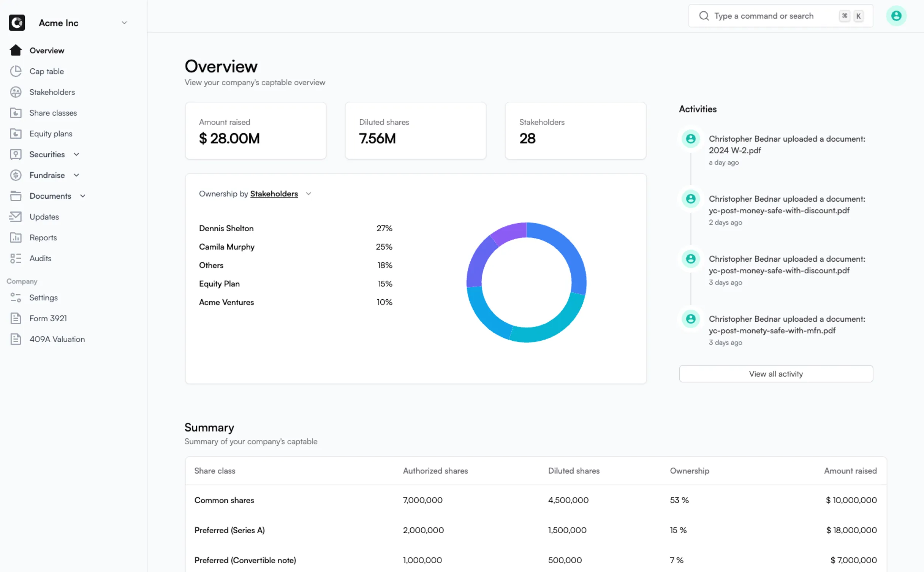Click the Reports bar chart icon
Image resolution: width=924 pixels, height=572 pixels.
coord(16,237)
